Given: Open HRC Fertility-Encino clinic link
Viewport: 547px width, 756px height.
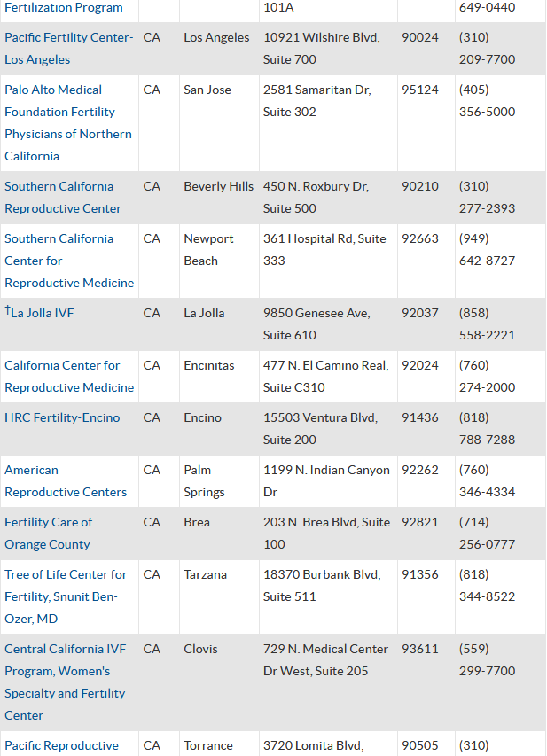Looking at the screenshot, I should (62, 417).
